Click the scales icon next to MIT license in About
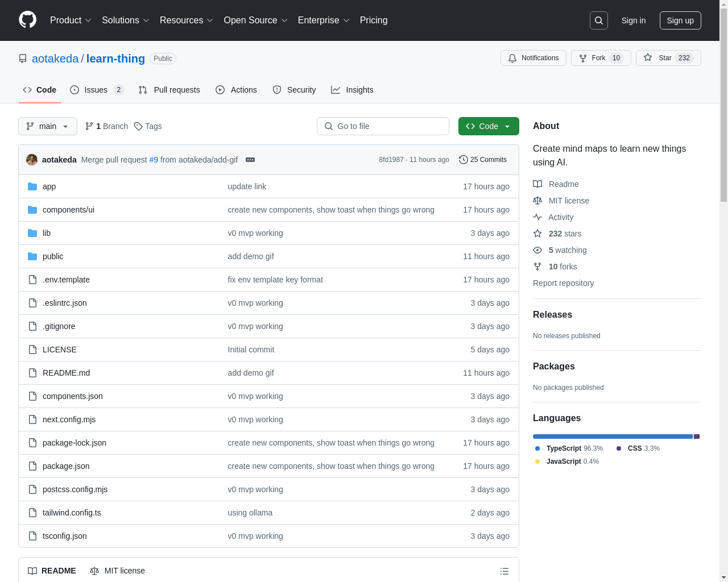 (x=537, y=201)
